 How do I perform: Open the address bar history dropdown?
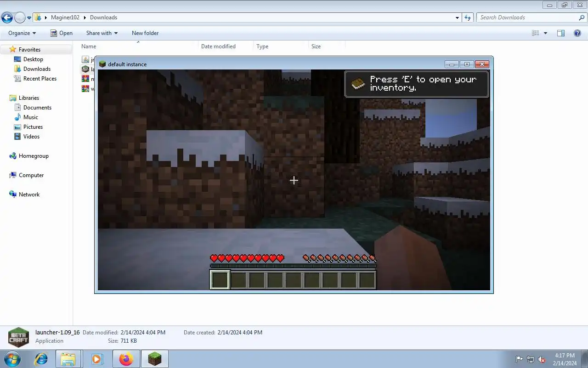457,17
